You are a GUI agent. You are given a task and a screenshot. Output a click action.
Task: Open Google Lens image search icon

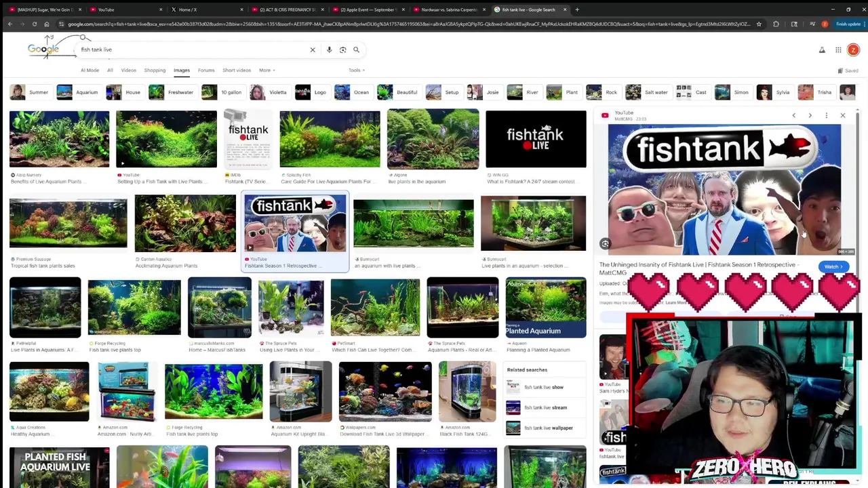click(x=342, y=49)
